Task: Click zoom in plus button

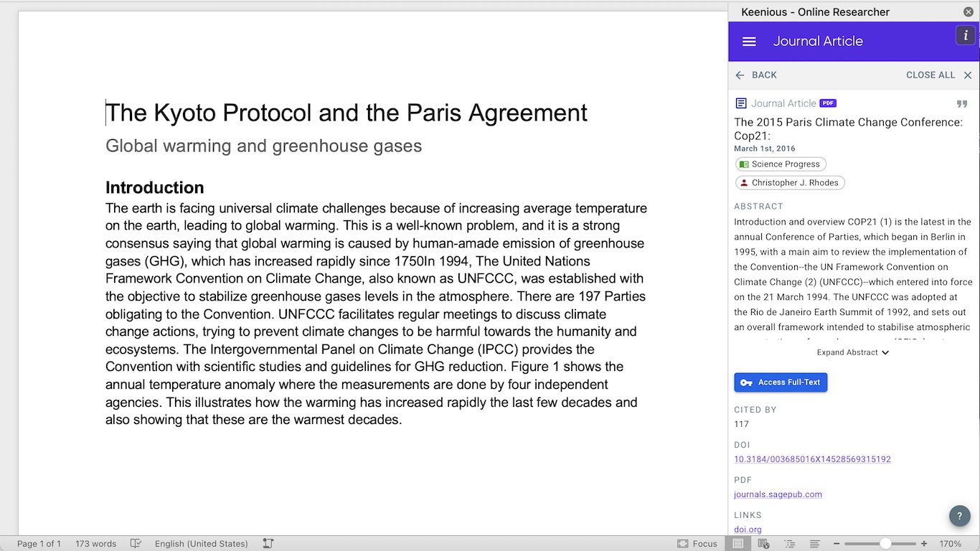Action: tap(924, 544)
